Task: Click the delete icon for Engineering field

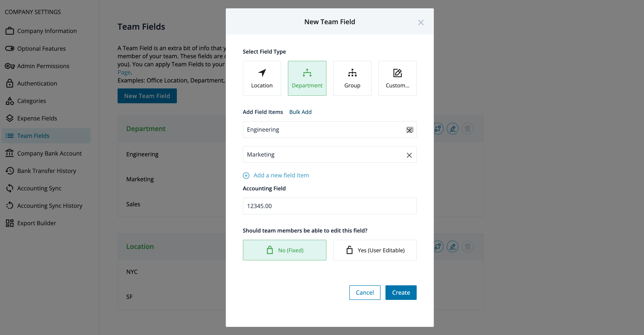Action: click(409, 130)
